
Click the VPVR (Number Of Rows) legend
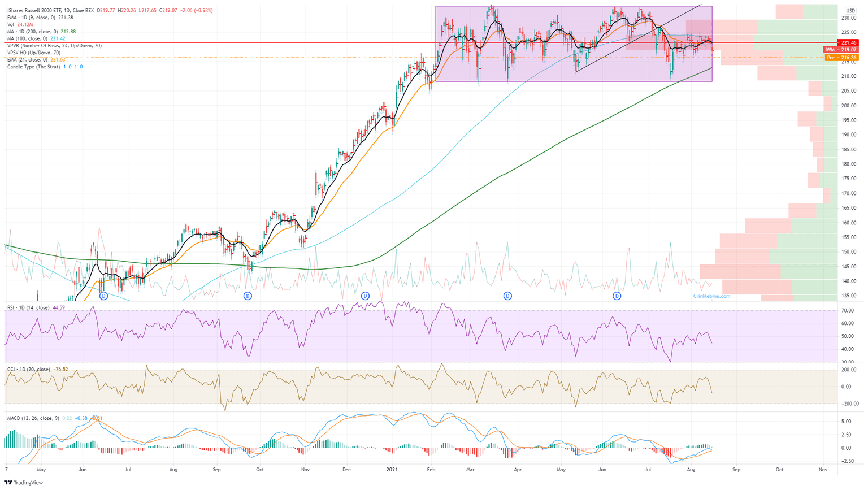(54, 46)
